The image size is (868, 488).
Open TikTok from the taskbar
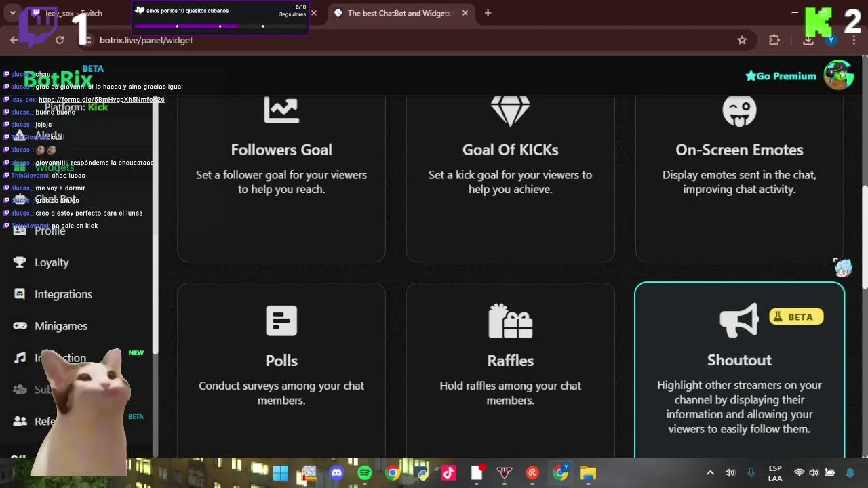pyautogui.click(x=448, y=472)
